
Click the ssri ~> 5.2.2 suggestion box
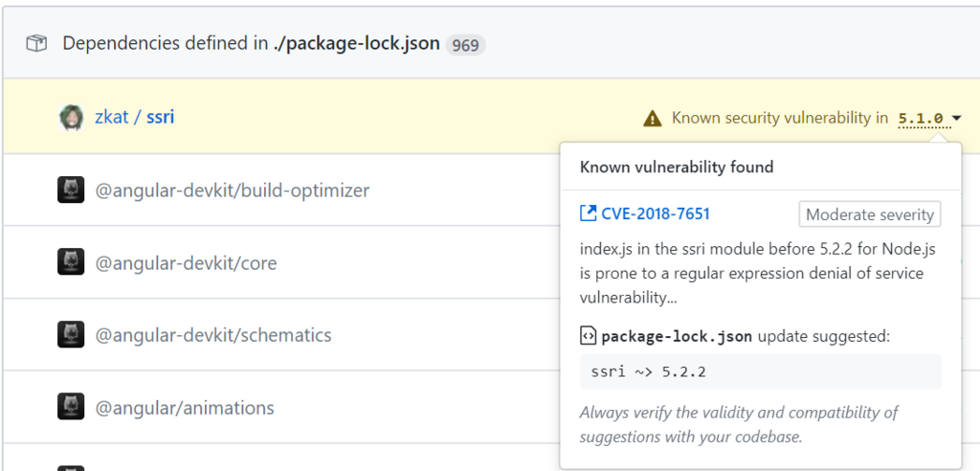point(760,371)
